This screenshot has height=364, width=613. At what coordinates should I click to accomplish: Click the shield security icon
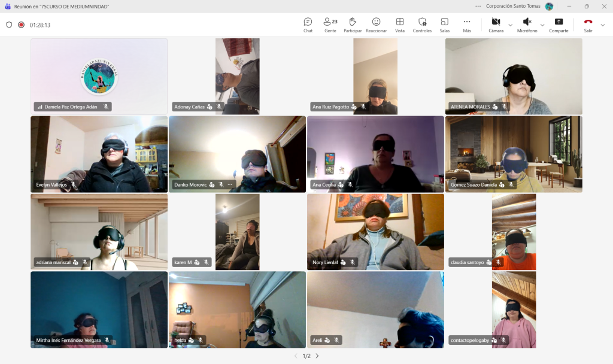click(x=9, y=25)
